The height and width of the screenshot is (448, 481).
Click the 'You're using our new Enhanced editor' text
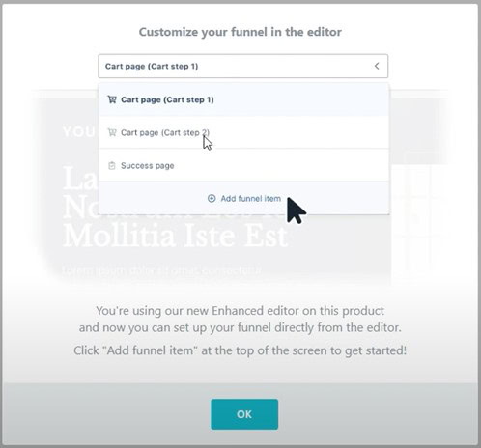tap(240, 311)
